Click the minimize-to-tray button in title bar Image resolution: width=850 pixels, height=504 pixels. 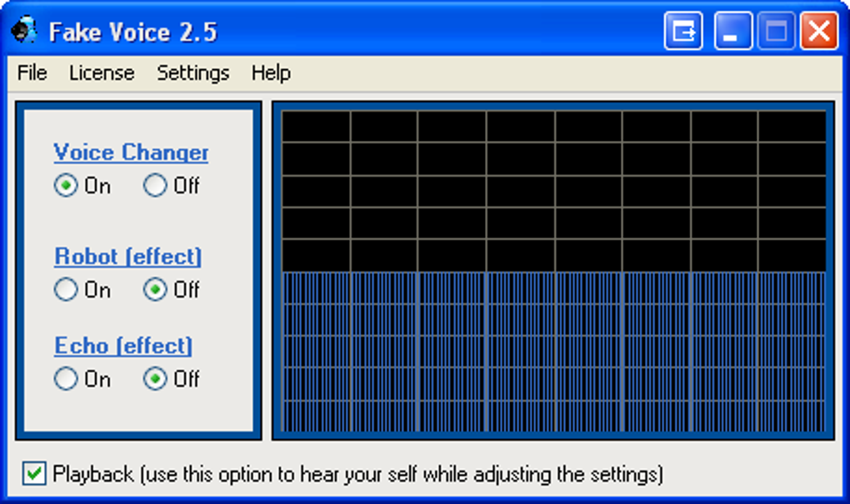point(683,31)
